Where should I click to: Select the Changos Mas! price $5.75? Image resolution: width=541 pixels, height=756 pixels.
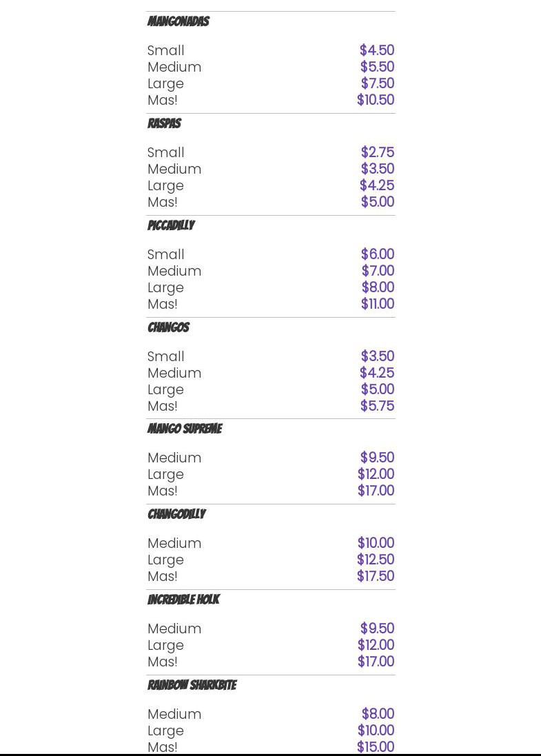point(377,406)
